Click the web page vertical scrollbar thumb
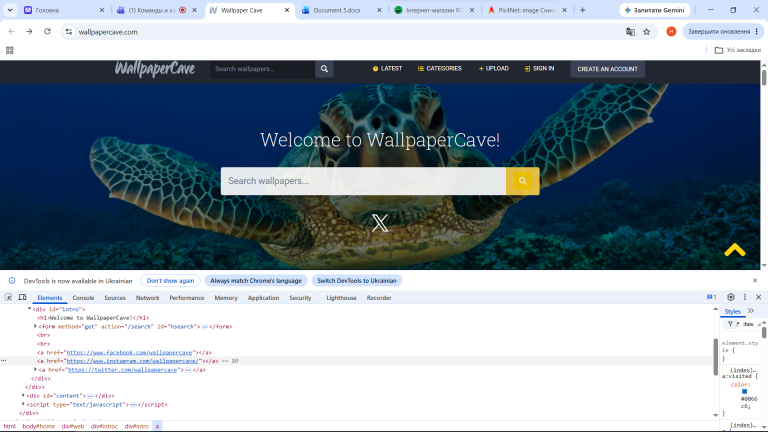 click(x=764, y=77)
